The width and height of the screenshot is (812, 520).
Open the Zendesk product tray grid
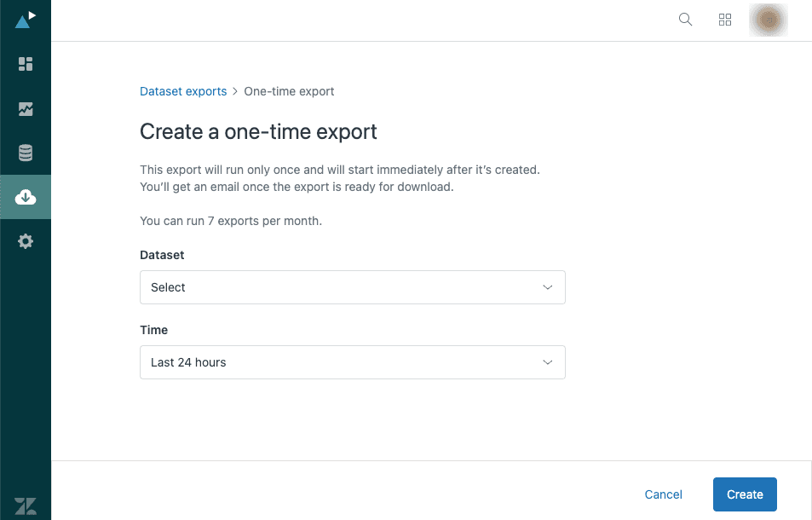point(725,19)
